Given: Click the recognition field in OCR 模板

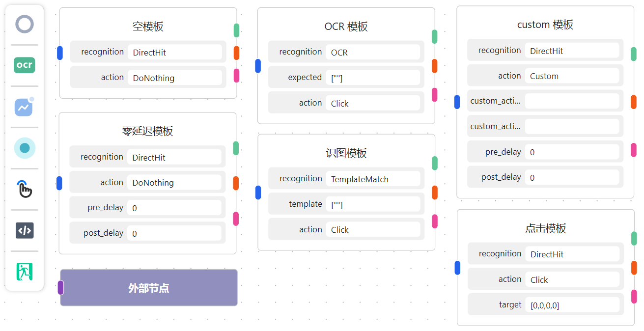Looking at the screenshot, I should coord(372,52).
